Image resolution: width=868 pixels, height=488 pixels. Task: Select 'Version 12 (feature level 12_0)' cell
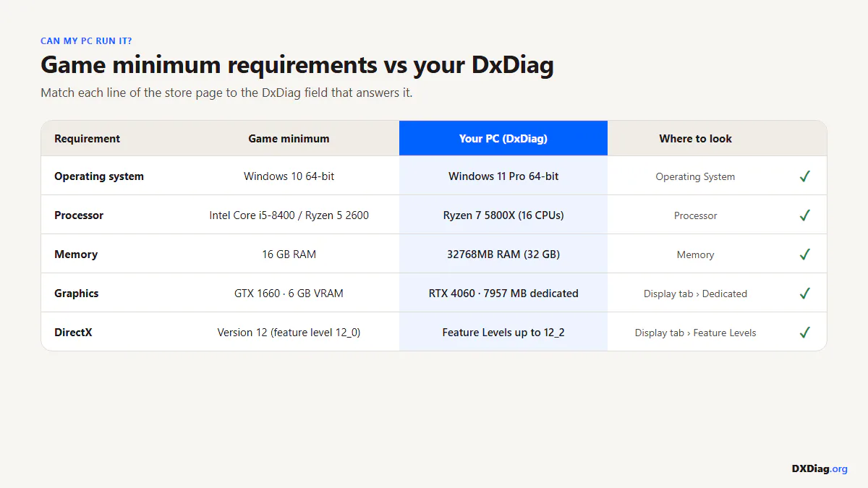click(x=289, y=333)
